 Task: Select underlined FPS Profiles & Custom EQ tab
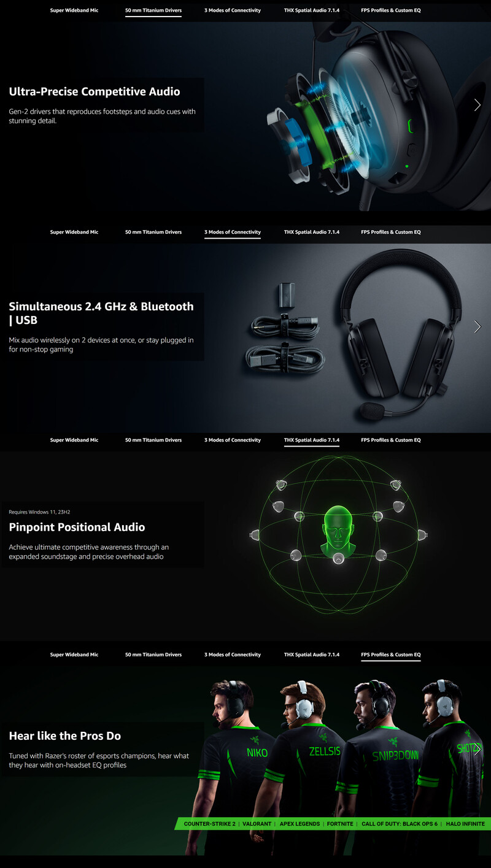[x=391, y=655]
